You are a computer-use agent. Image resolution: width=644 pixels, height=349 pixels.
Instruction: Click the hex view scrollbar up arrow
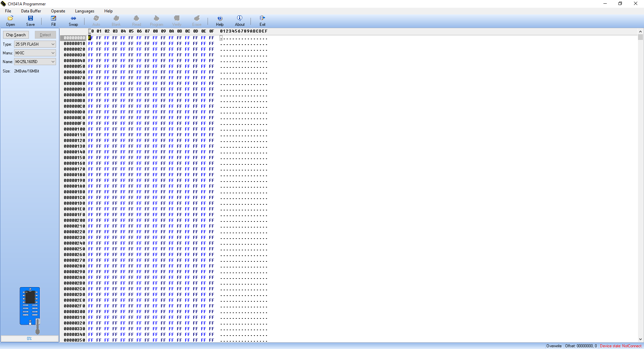pyautogui.click(x=641, y=31)
